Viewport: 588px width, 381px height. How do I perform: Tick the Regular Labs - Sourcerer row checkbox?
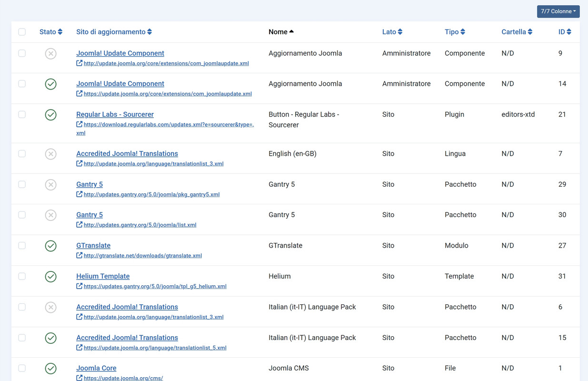click(x=22, y=114)
